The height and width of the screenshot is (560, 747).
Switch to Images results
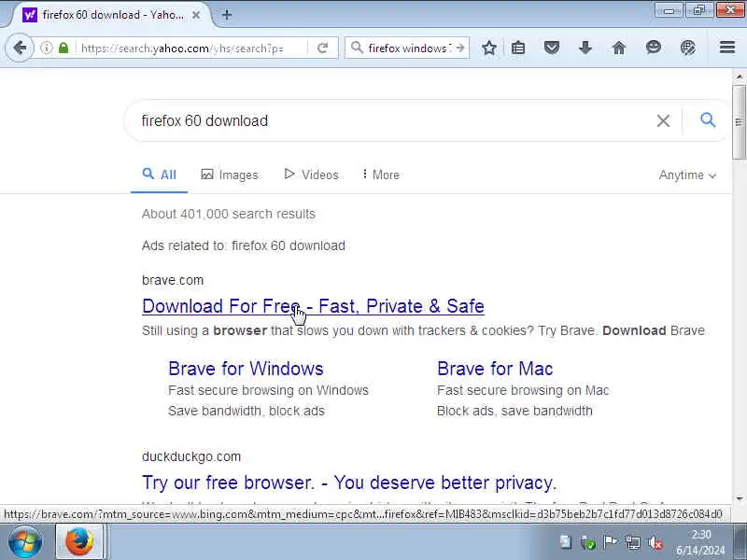(x=230, y=175)
